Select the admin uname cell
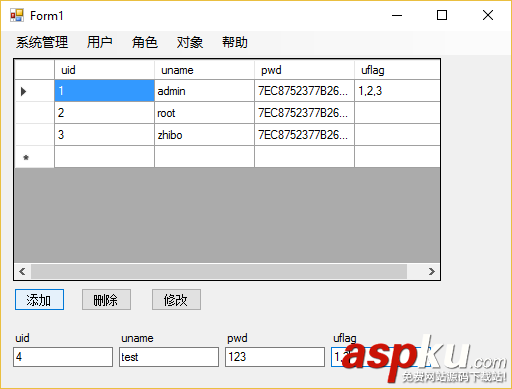 pyautogui.click(x=204, y=91)
